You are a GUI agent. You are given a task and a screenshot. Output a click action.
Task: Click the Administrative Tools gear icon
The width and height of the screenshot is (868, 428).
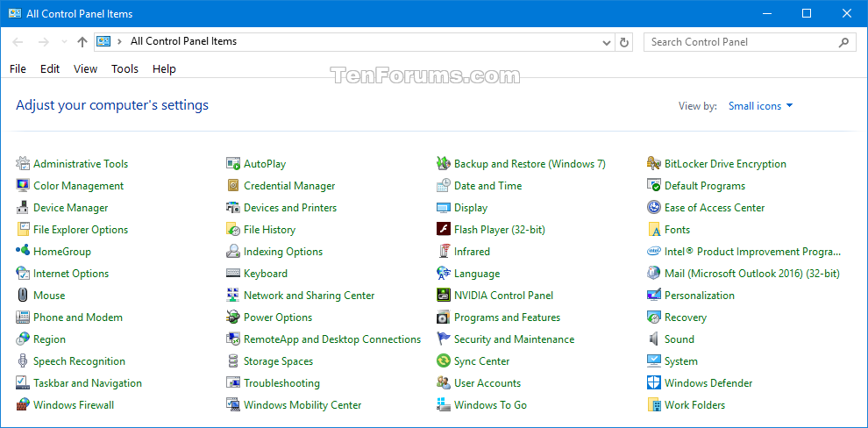tap(23, 164)
